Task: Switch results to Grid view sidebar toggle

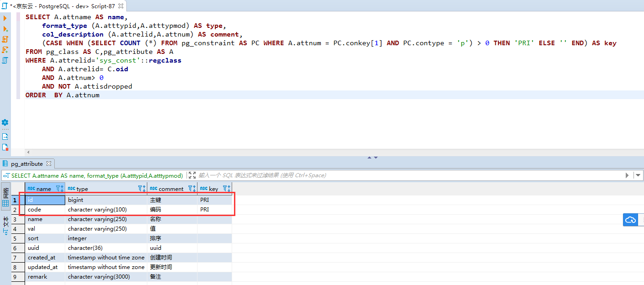Action: coord(5,199)
